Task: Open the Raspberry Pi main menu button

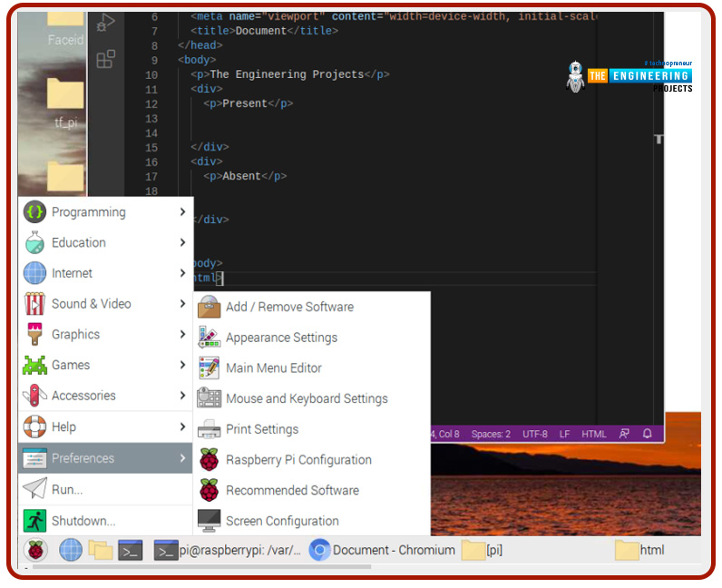Action: [x=35, y=550]
